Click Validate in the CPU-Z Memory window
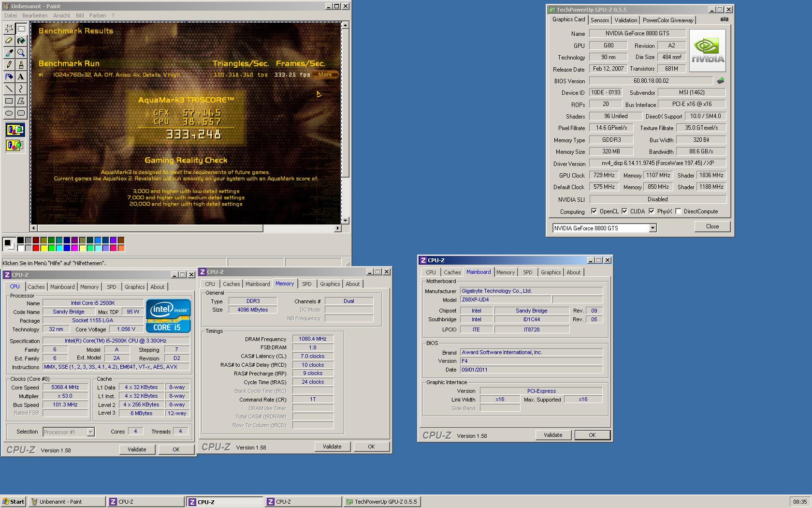 pos(332,447)
